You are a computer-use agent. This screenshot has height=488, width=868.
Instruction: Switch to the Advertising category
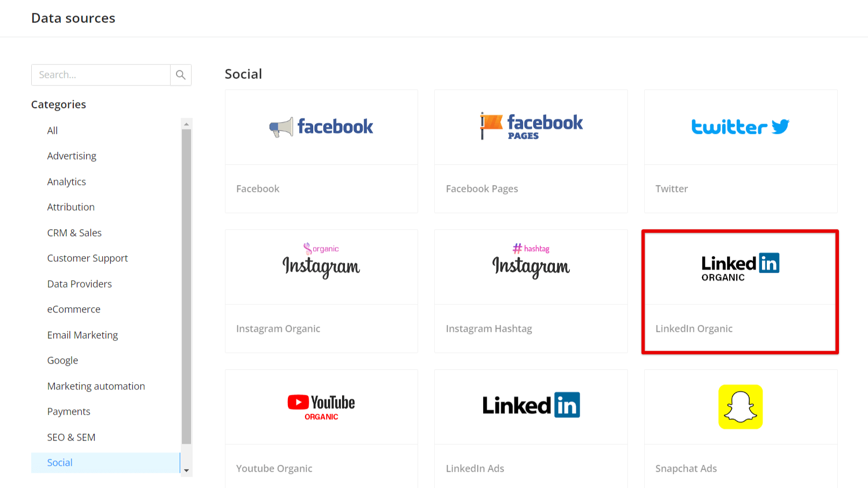(72, 155)
